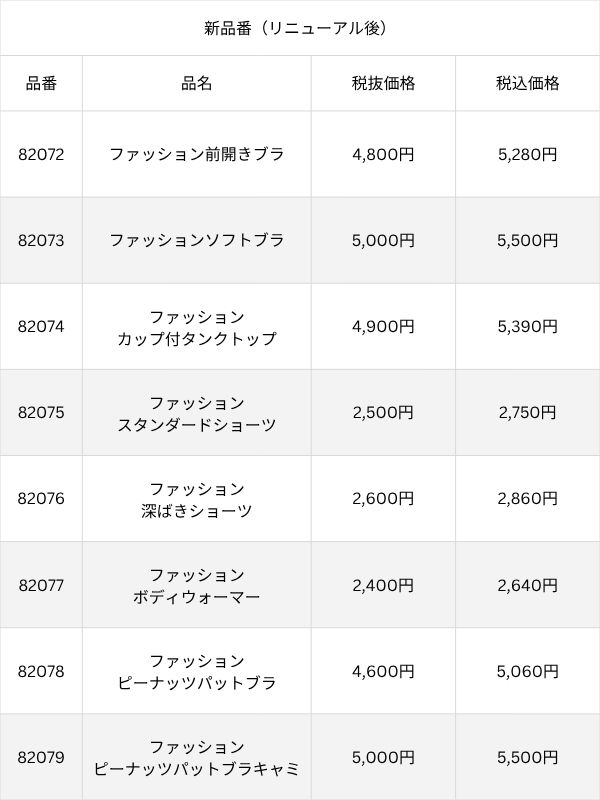Click product number 82073

(41, 240)
